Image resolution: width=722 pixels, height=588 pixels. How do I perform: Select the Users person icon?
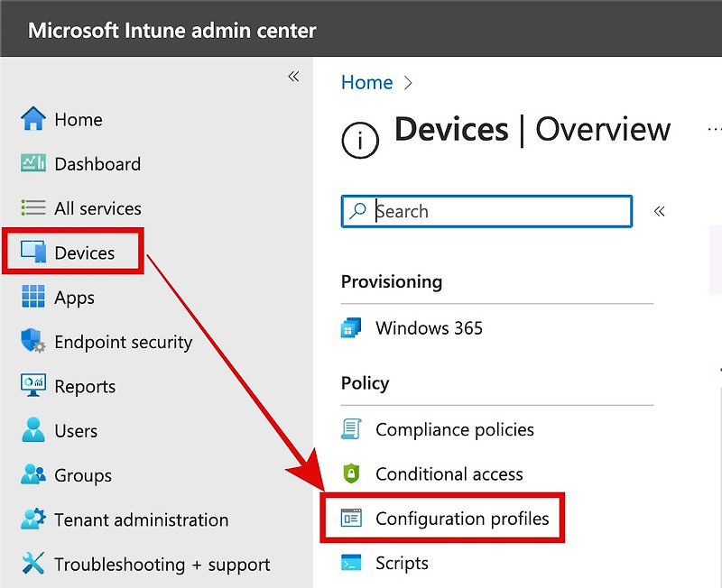point(33,430)
